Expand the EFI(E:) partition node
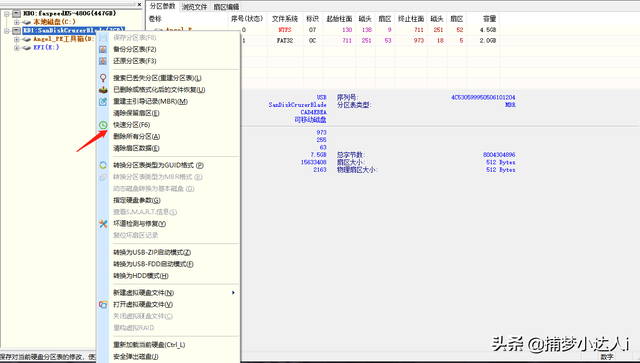The image size is (640, 363). (x=17, y=48)
